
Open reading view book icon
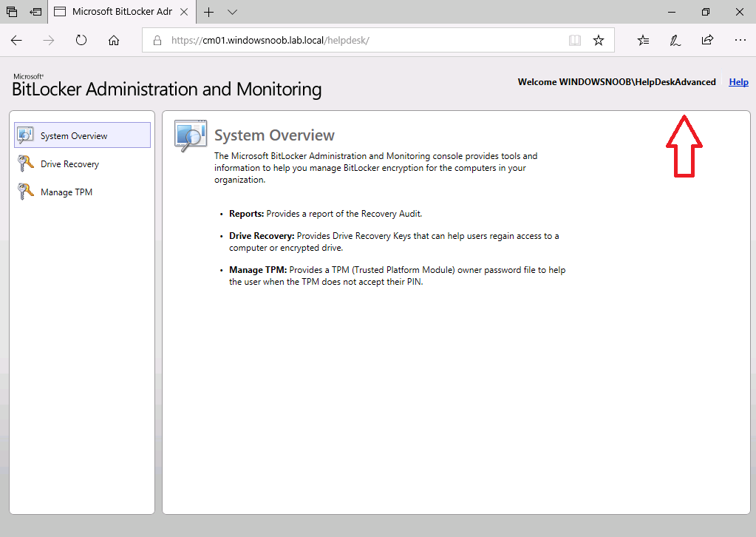point(575,41)
